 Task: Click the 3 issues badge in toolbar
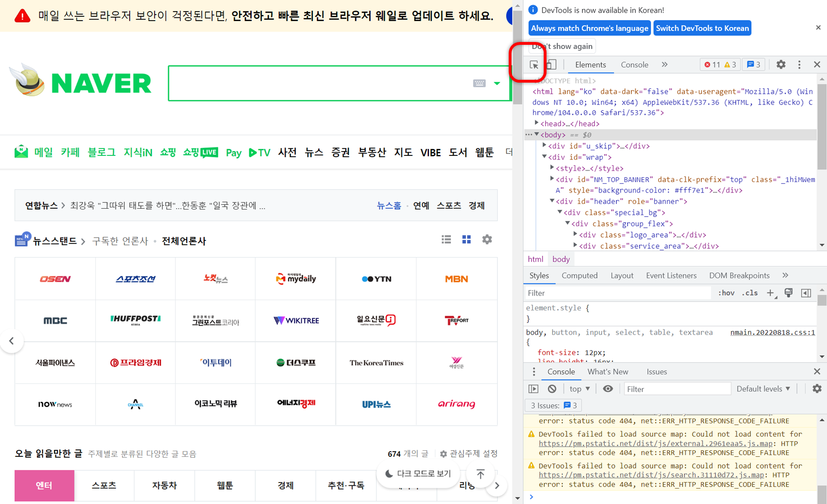[x=753, y=64]
